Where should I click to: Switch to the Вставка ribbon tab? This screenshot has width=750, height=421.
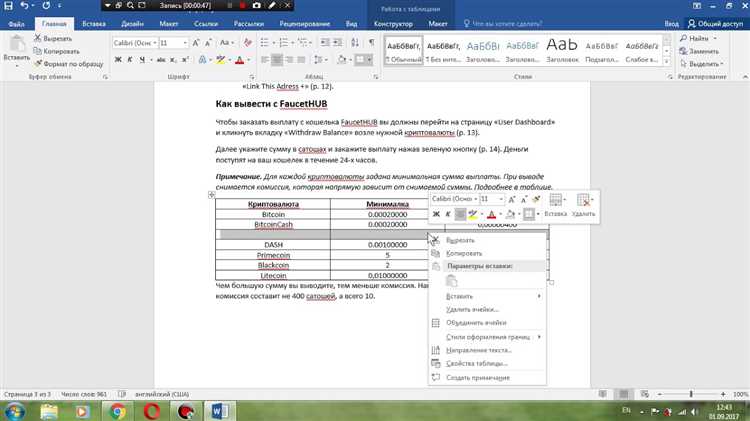pyautogui.click(x=94, y=23)
